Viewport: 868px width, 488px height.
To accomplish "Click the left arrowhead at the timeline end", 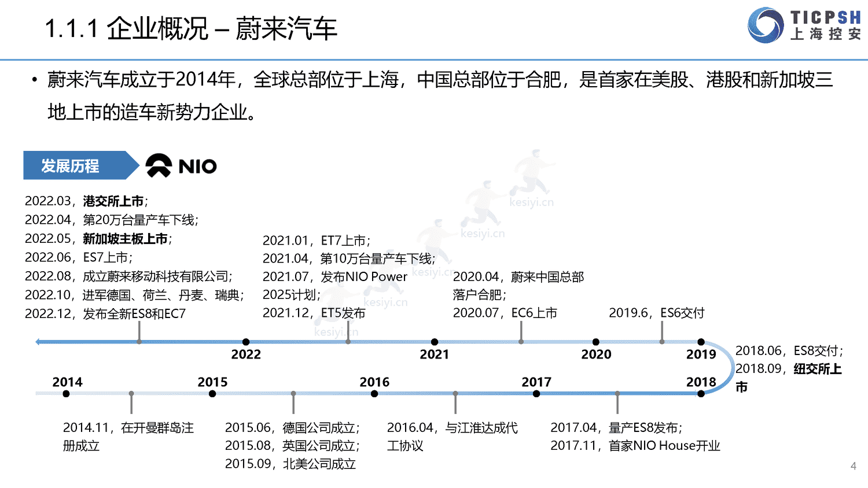I will coord(38,342).
